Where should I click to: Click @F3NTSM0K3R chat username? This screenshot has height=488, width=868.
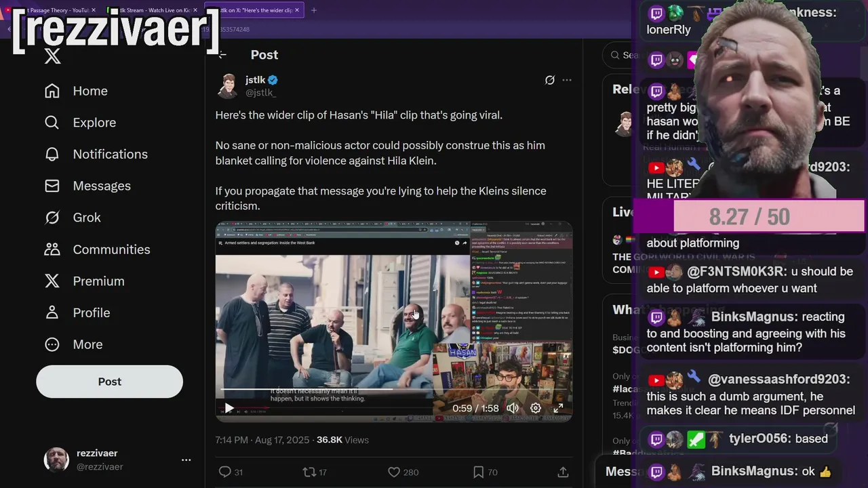click(736, 272)
